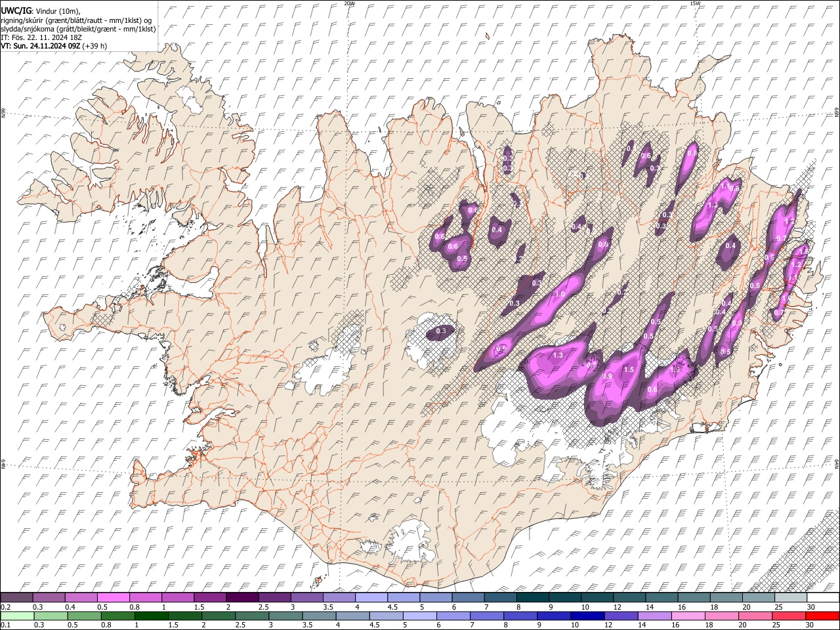Click the 1.6 precipitation value near the east coast

803,251
